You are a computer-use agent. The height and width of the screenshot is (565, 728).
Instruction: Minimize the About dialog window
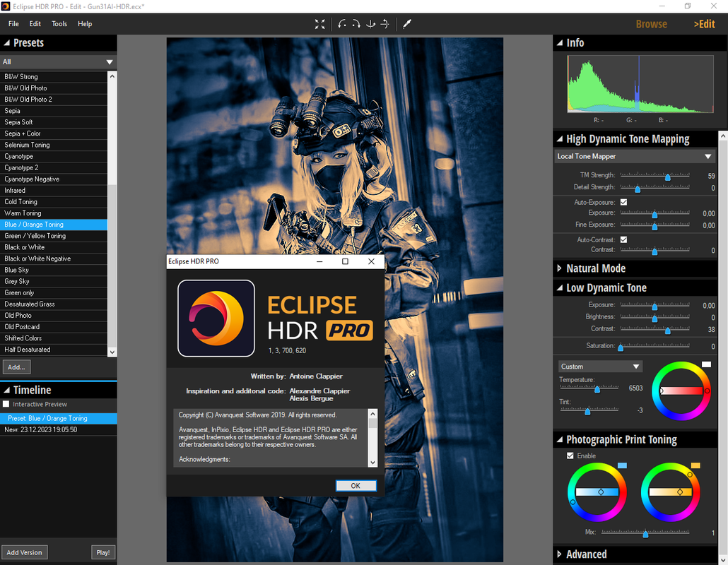coord(319,261)
